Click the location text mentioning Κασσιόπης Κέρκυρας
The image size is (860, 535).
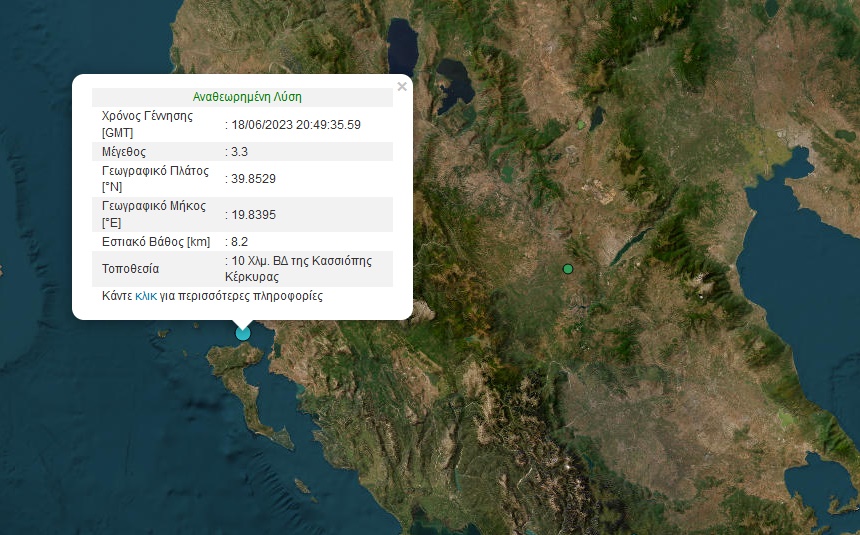point(301,268)
